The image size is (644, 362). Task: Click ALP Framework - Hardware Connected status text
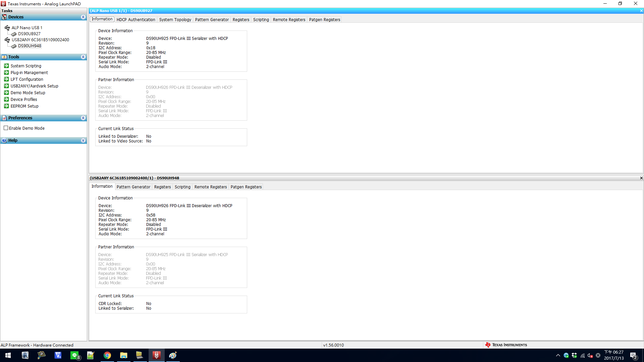pos(37,345)
